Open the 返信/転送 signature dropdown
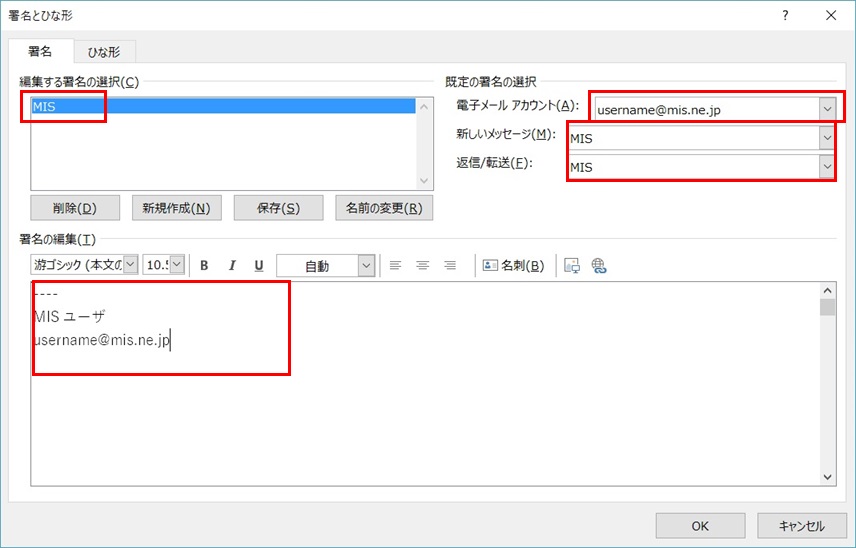 pyautogui.click(x=828, y=166)
